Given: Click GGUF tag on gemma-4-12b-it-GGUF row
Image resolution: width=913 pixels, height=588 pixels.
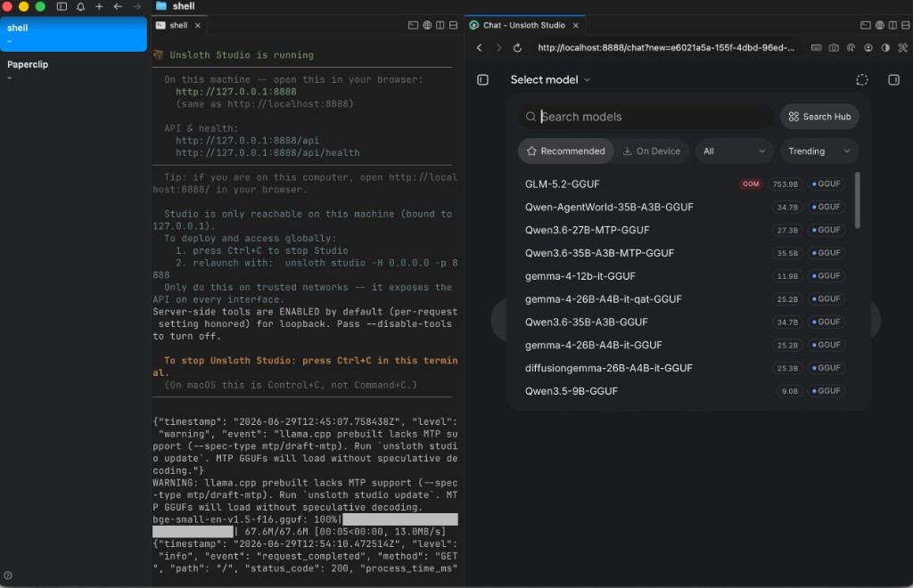Looking at the screenshot, I should 827,275.
